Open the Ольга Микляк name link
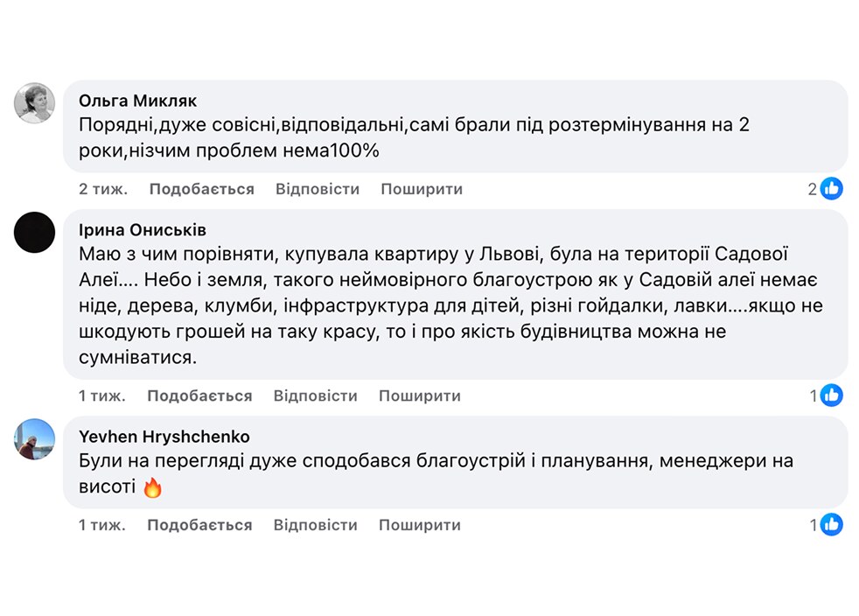859x616 pixels. (x=137, y=101)
